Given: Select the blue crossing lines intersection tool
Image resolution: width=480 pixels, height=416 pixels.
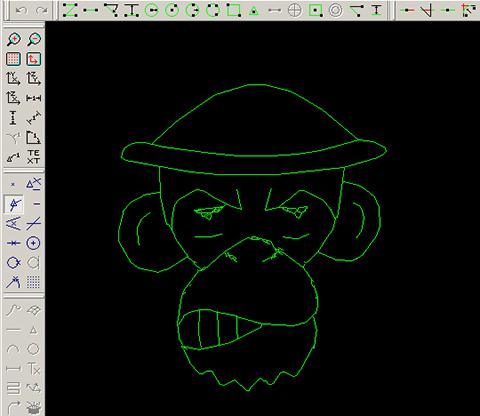Looking at the screenshot, I should pyautogui.click(x=33, y=223).
